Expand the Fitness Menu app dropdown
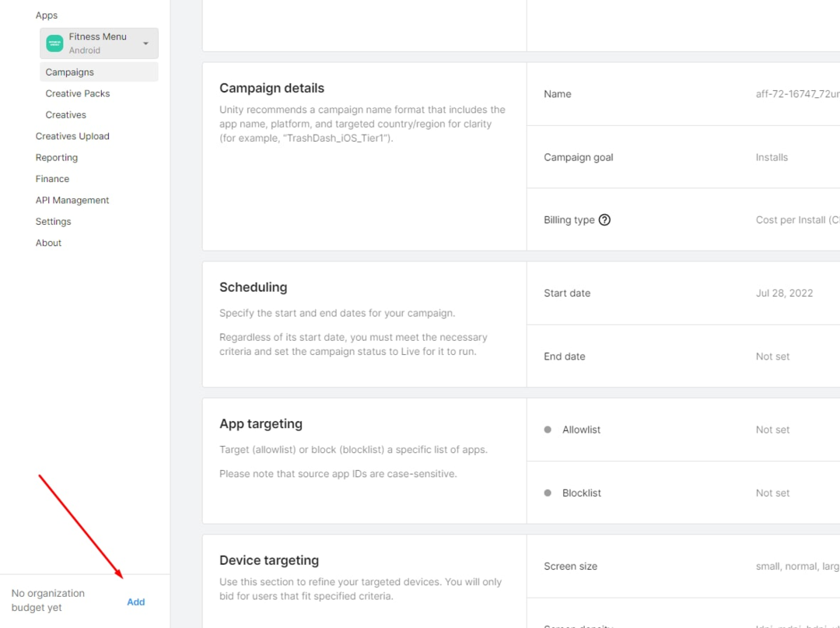This screenshot has height=628, width=840. pos(145,44)
